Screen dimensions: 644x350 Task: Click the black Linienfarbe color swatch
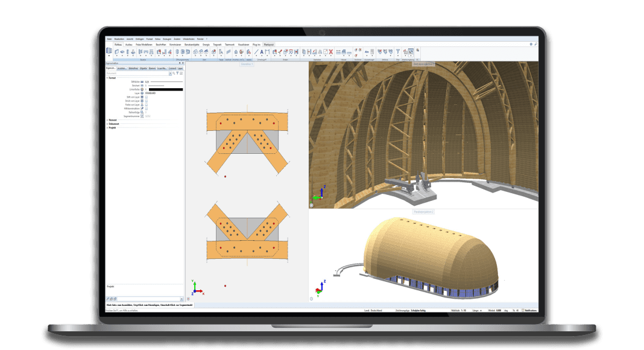pyautogui.click(x=165, y=89)
